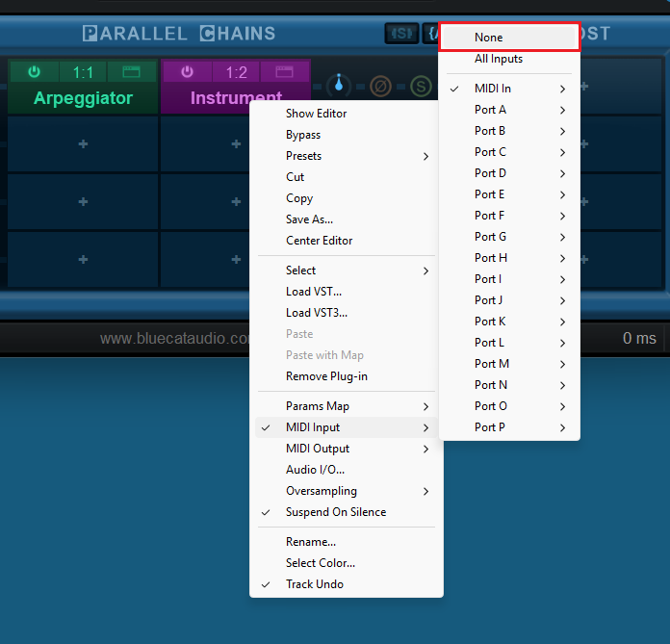The width and height of the screenshot is (670, 644).
Task: Expand the Port A submenu
Action: point(509,110)
